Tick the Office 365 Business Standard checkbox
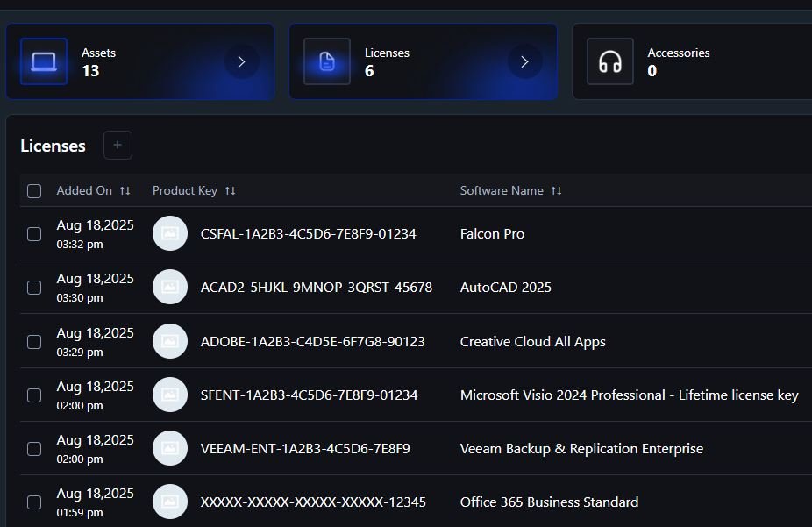Image resolution: width=812 pixels, height=527 pixels. (x=34, y=502)
